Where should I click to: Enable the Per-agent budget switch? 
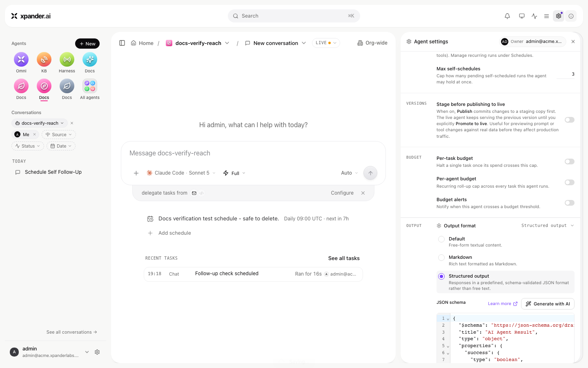coord(570,182)
